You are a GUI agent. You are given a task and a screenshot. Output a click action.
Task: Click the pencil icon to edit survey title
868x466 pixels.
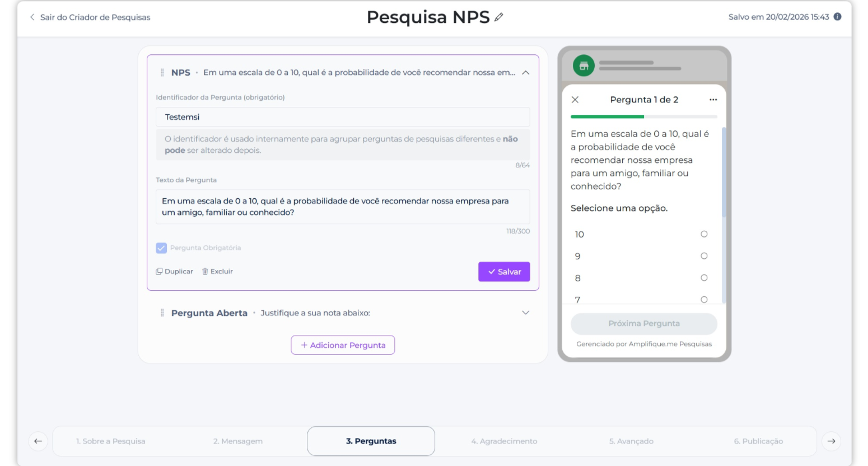tap(498, 17)
